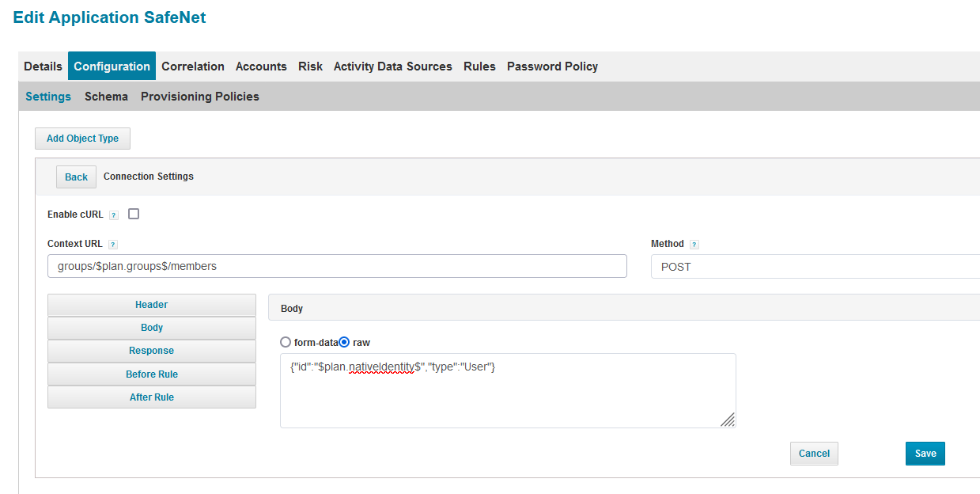
Task: Open the Provisioning Policies sub-tab
Action: point(200,97)
